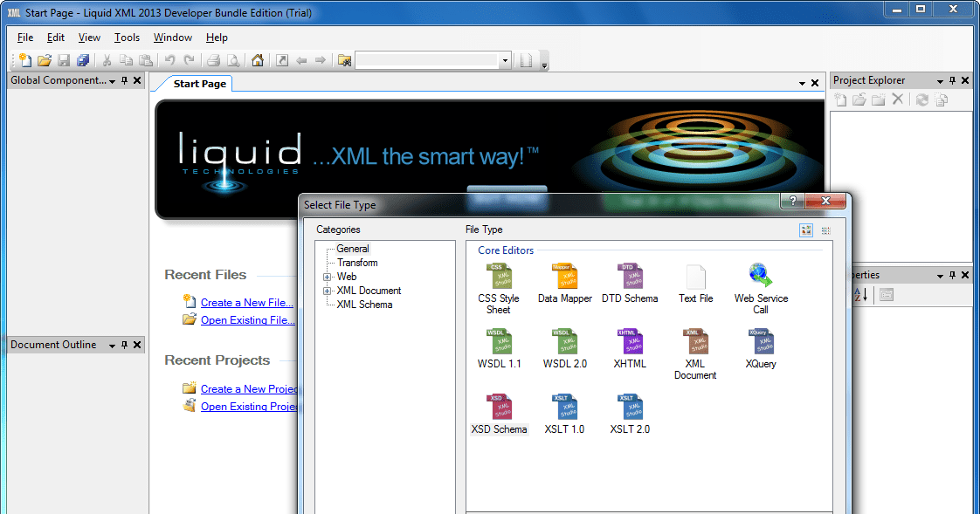This screenshot has width=980, height=514.
Task: Choose the XSLT 1.0 file type
Action: [x=564, y=415]
